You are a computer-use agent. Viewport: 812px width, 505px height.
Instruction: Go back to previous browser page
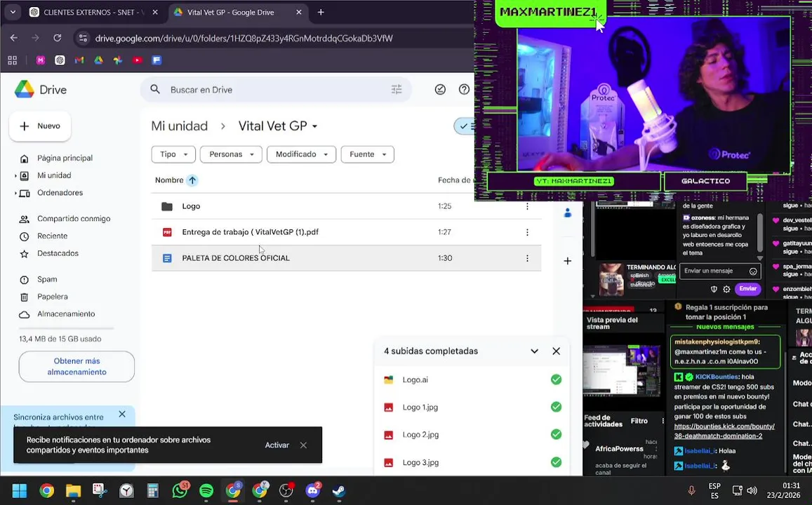[x=14, y=38]
